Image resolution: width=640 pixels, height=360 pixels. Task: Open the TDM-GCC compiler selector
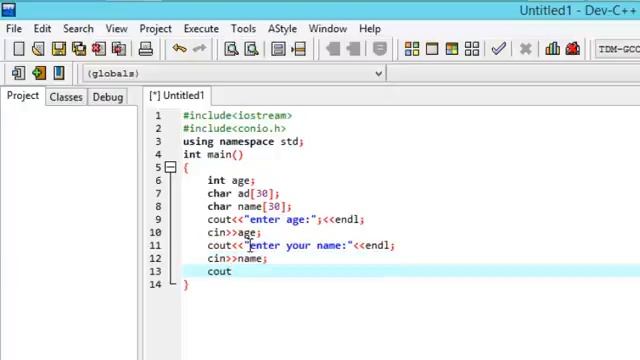(x=617, y=49)
